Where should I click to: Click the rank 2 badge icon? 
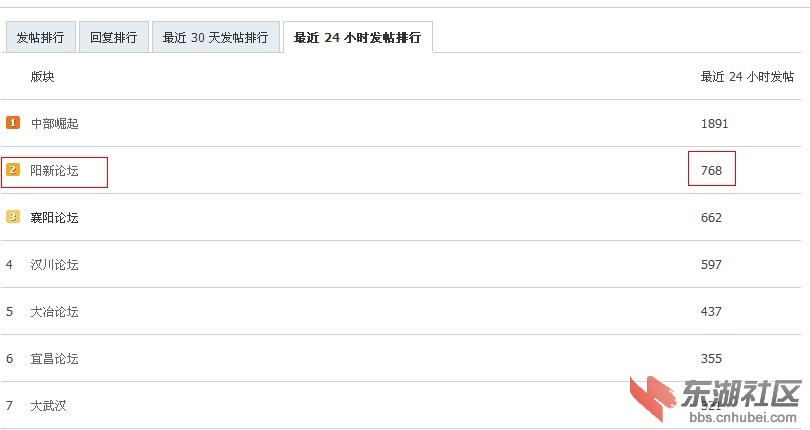(13, 170)
